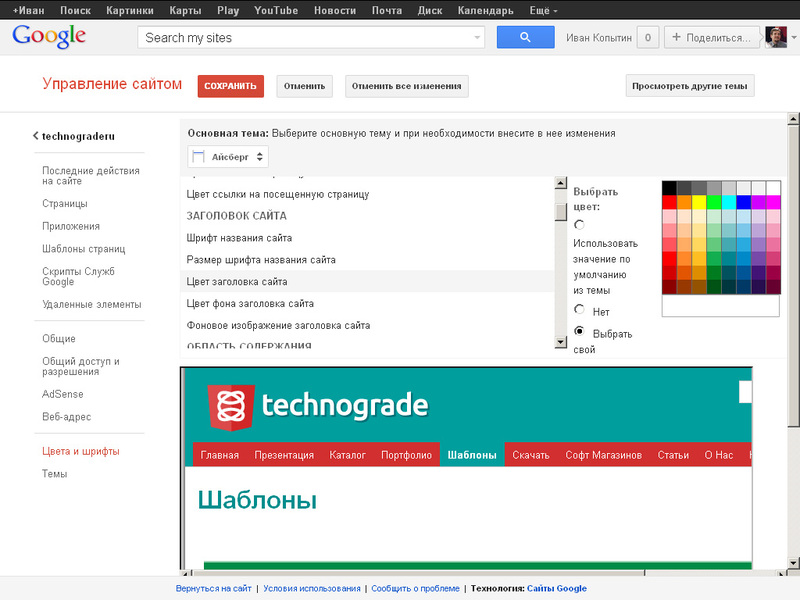The height and width of the screenshot is (600, 800).
Task: Open 'Веб-адрес' in the sidebar
Action: pyautogui.click(x=67, y=417)
